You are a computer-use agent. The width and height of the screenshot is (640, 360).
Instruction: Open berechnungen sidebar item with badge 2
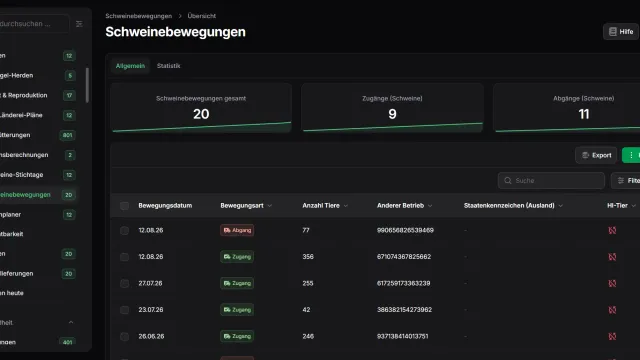[x=38, y=155]
